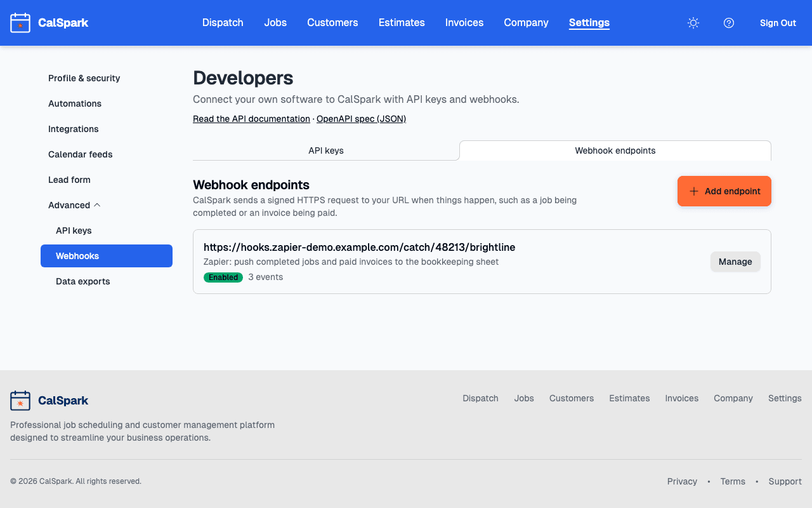Open Estimates in the top navigation

coord(402,23)
